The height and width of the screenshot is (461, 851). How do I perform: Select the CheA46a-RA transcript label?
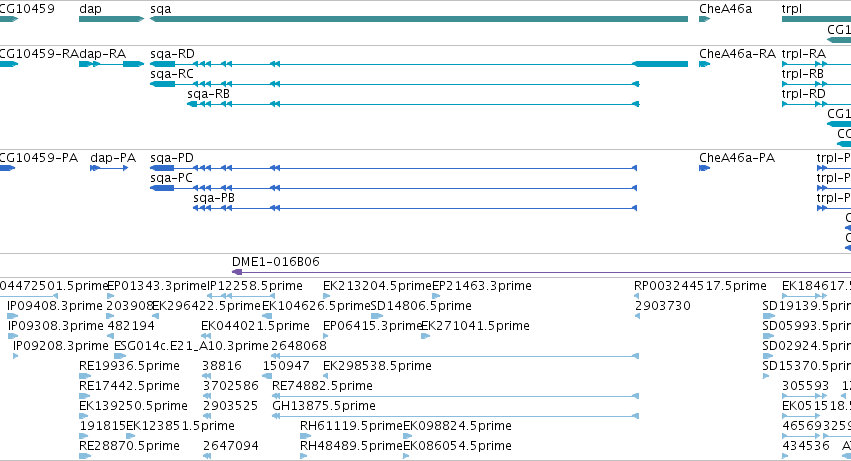coord(737,54)
